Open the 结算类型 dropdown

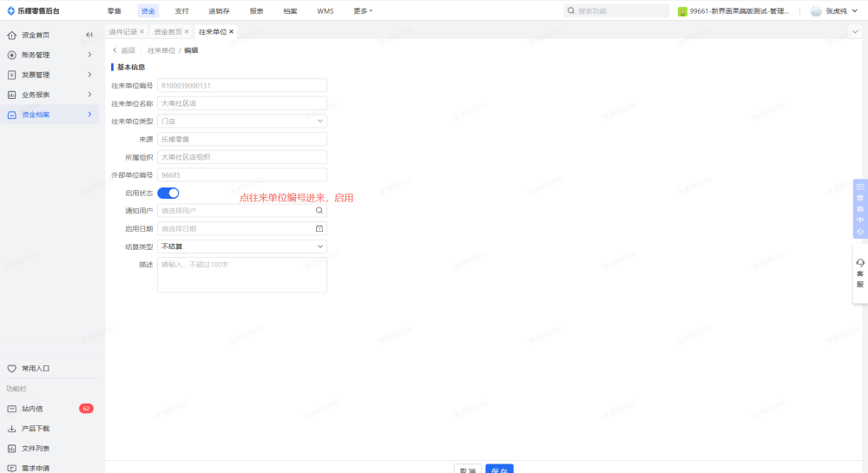[x=241, y=246]
